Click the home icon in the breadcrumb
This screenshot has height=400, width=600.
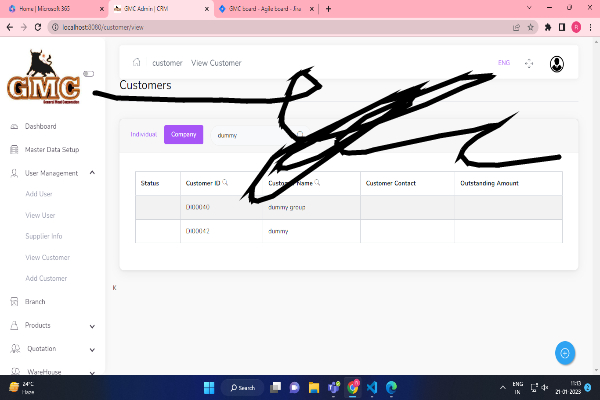coord(136,63)
